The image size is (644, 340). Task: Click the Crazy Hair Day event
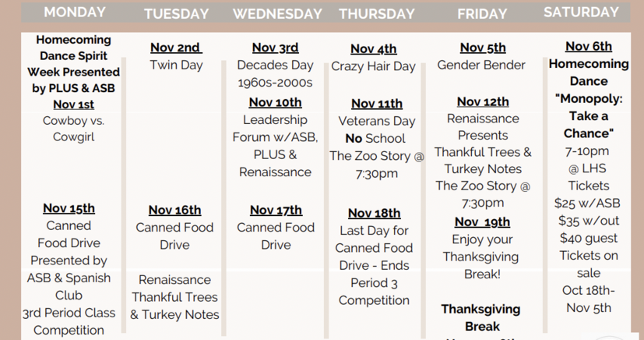[374, 66]
